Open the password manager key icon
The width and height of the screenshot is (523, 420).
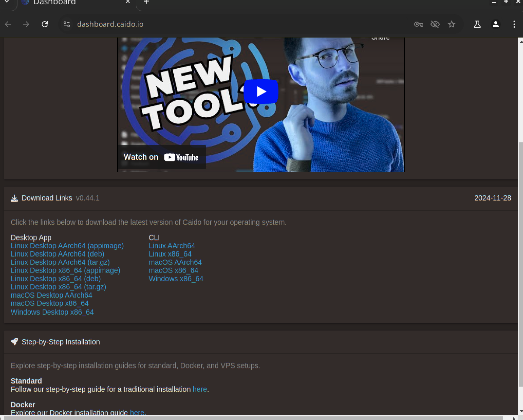(x=418, y=24)
